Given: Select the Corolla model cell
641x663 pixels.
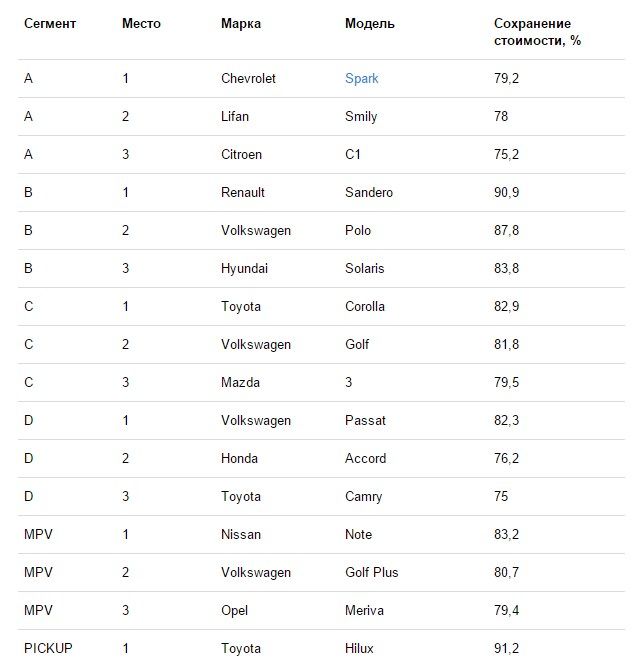Looking at the screenshot, I should pos(365,306).
